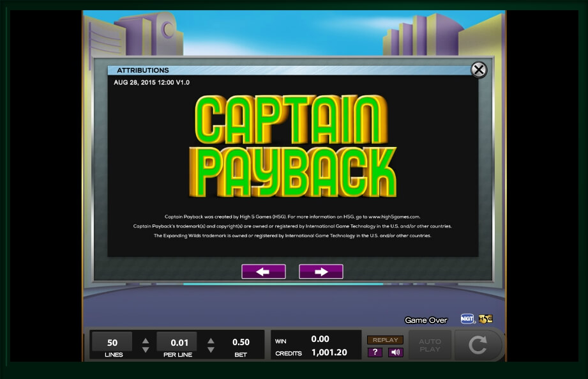The height and width of the screenshot is (379, 588).
Task: Click the trademark and copyright ownership line
Action: tap(292, 226)
